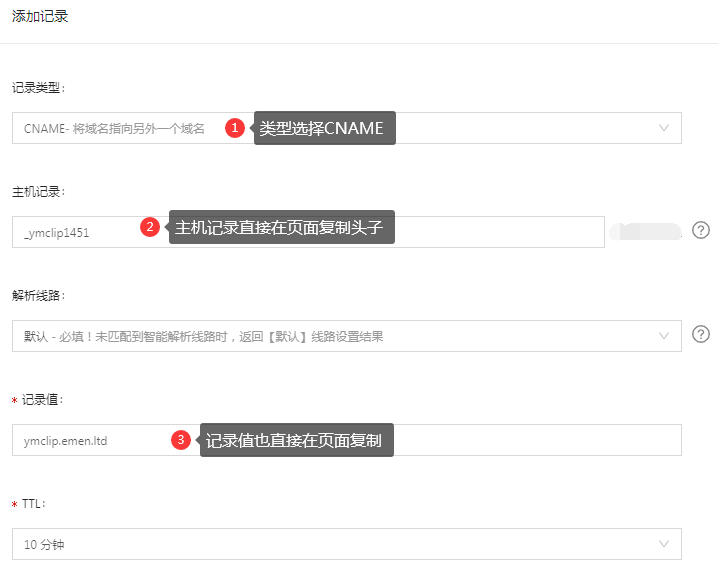The height and width of the screenshot is (588, 718).
Task: Expand the record type chevron arrow
Action: [x=664, y=128]
